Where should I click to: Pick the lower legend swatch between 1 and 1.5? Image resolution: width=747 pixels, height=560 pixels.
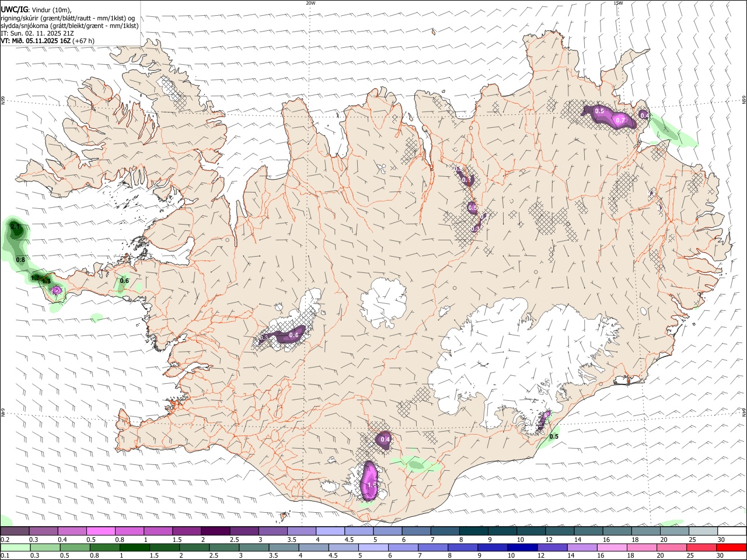click(x=134, y=547)
